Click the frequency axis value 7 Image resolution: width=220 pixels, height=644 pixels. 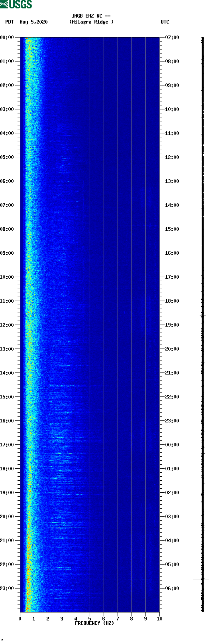pos(118,619)
